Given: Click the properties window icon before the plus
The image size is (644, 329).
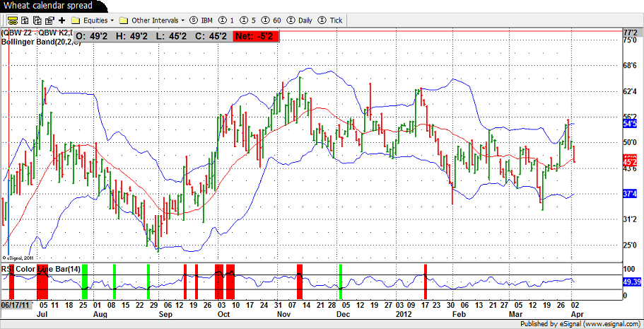Looking at the screenshot, I should click(x=47, y=21).
